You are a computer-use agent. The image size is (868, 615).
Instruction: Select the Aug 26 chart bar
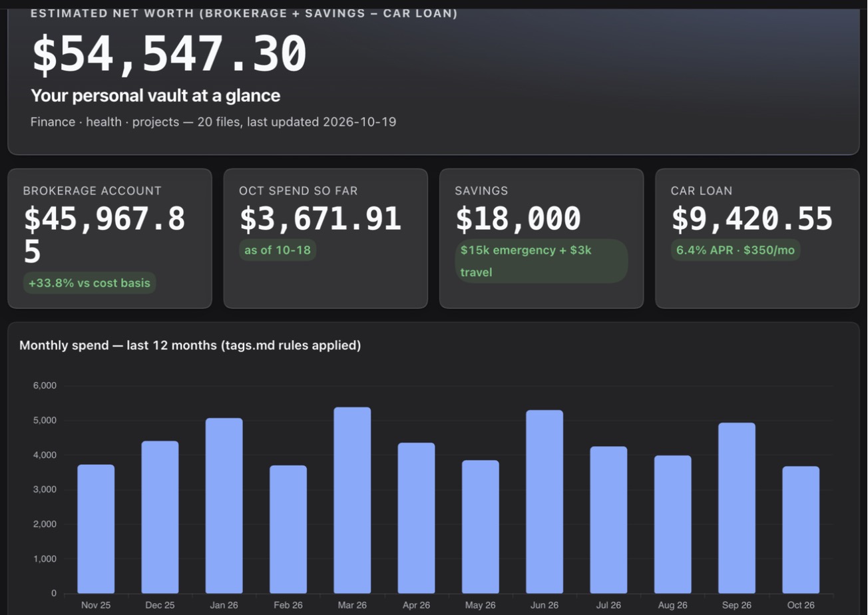tap(672, 524)
